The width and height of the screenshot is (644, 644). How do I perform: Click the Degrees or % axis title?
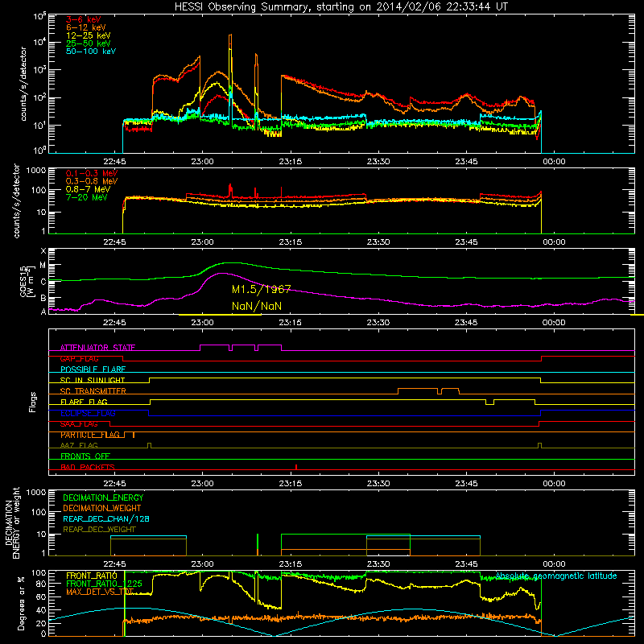tap(21, 603)
